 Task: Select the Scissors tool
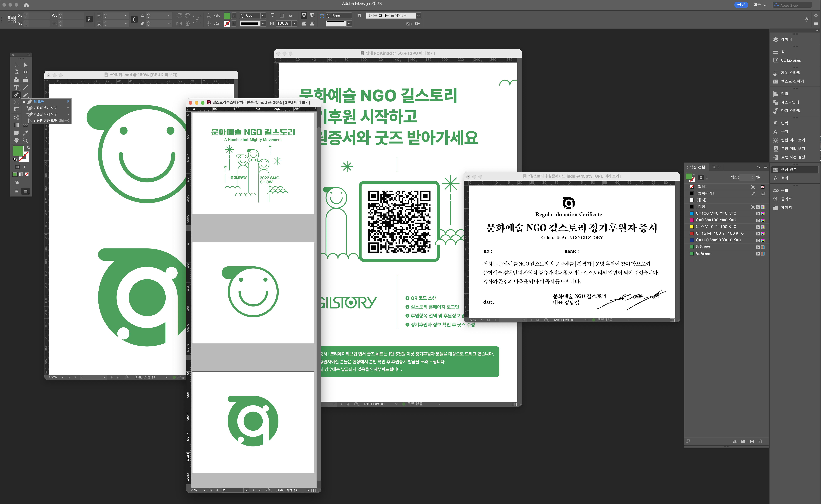tap(16, 117)
